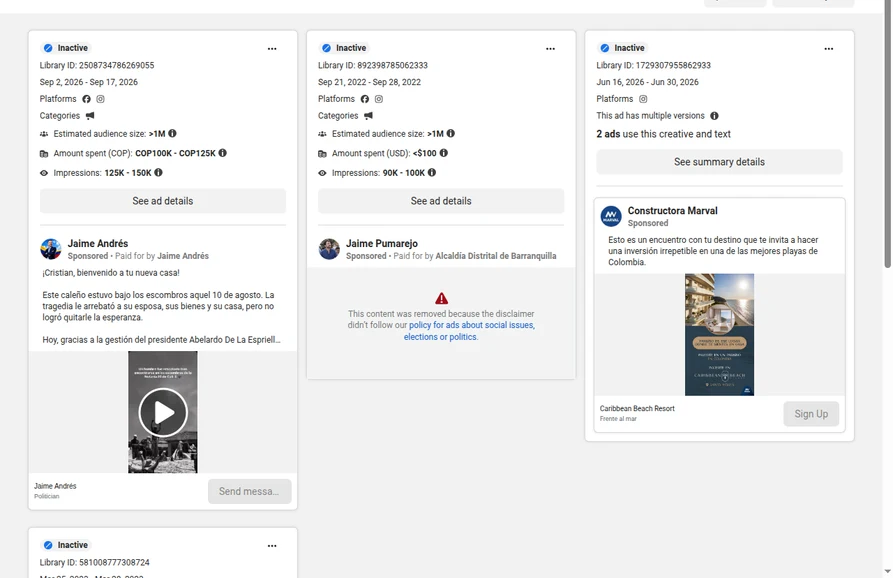Open the Jaime Andrés advertiser name link
Image resolution: width=893 pixels, height=578 pixels.
[98, 244]
